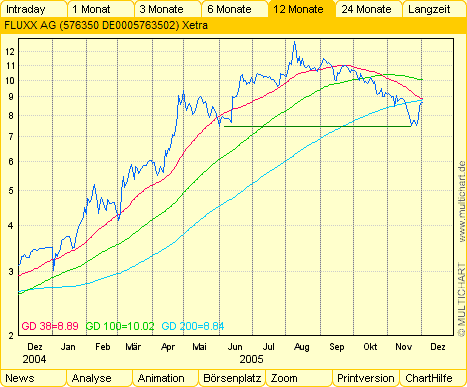Image resolution: width=467 pixels, height=387 pixels.
Task: Click the Zoom button
Action: 299,378
